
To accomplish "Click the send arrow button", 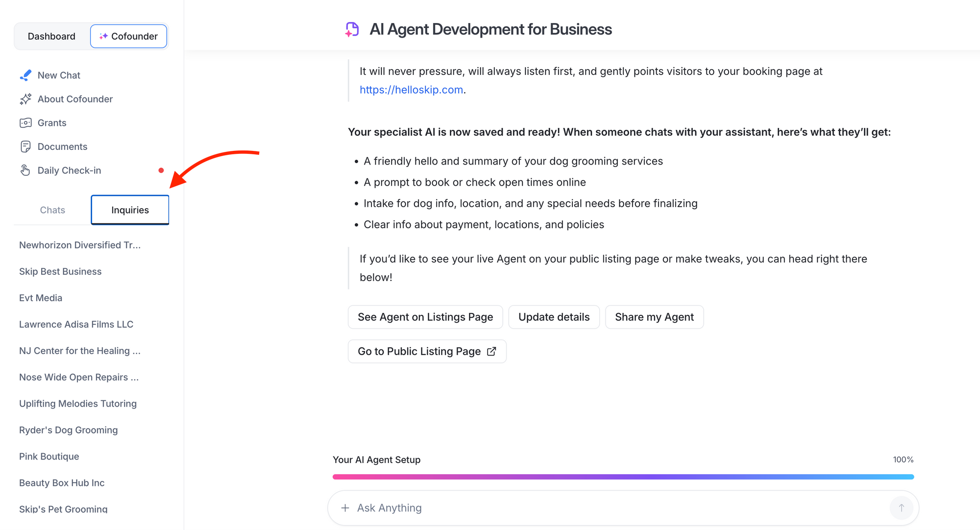I will click(x=901, y=508).
